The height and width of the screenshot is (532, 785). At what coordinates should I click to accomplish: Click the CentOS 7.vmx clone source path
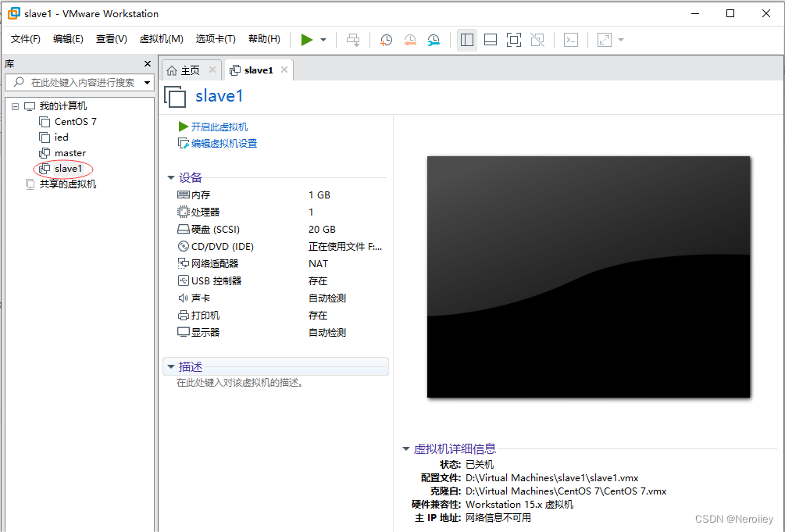(566, 491)
